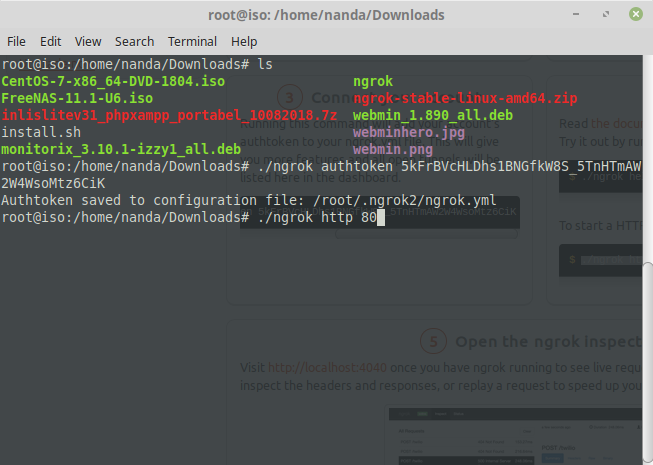Click the window title text
The image size is (653, 465).
[326, 15]
